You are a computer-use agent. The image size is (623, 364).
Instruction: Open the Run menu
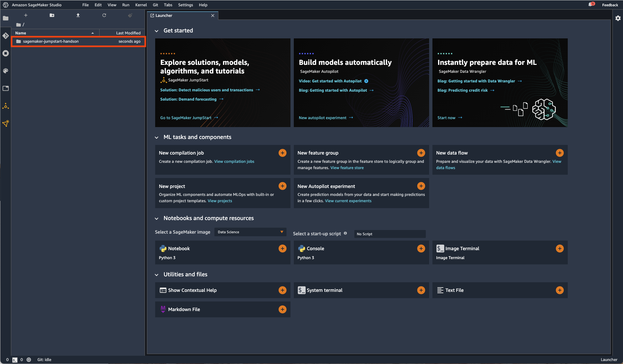[126, 5]
